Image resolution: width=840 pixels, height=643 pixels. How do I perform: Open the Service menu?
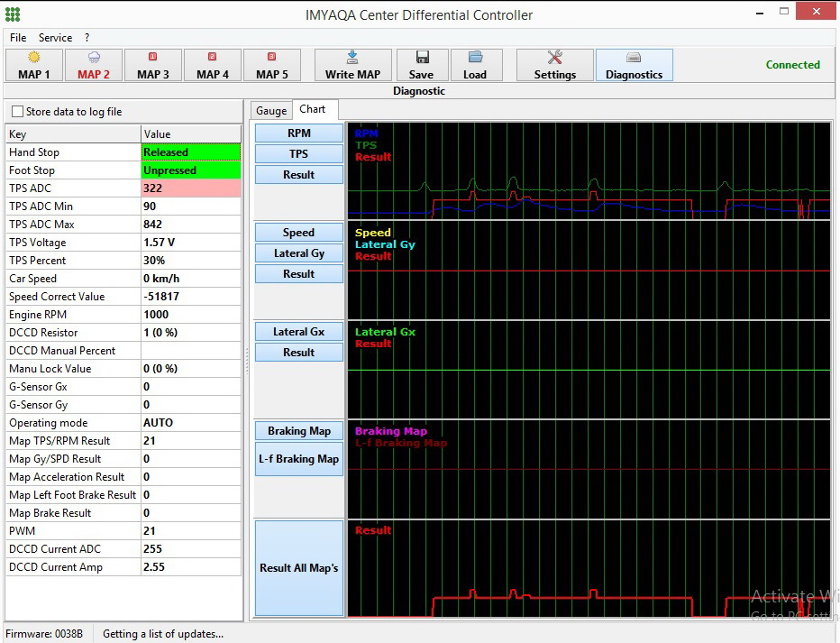tap(55, 38)
